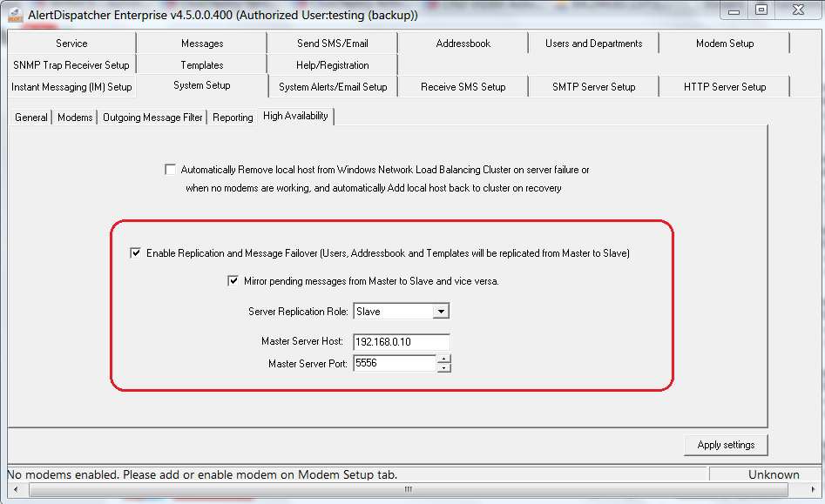825x504 pixels.
Task: Open the Service tab
Action: 71,44
